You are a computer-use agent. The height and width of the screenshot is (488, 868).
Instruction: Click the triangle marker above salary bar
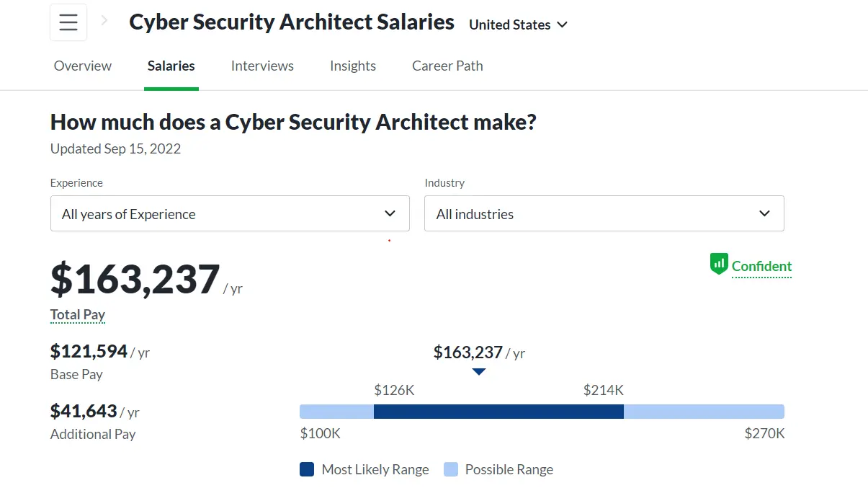[x=479, y=372]
